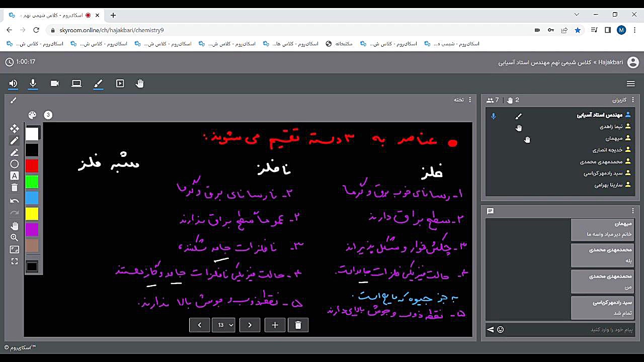
Task: Choose the circle shape tool
Action: pyautogui.click(x=15, y=164)
